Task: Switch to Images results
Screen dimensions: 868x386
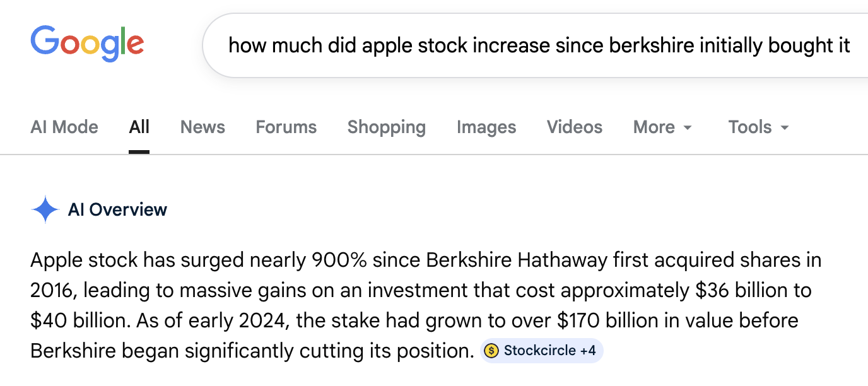Action: (x=486, y=127)
